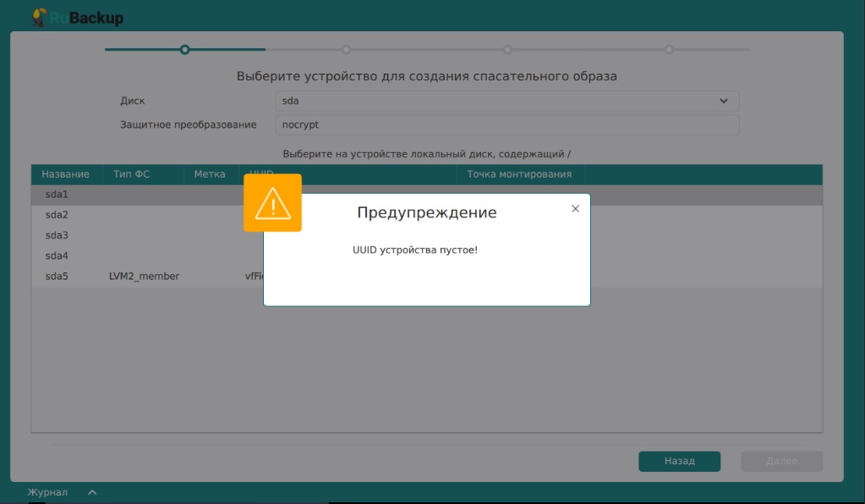Click the Далее button
Screen dimensions: 865x504
(781, 461)
